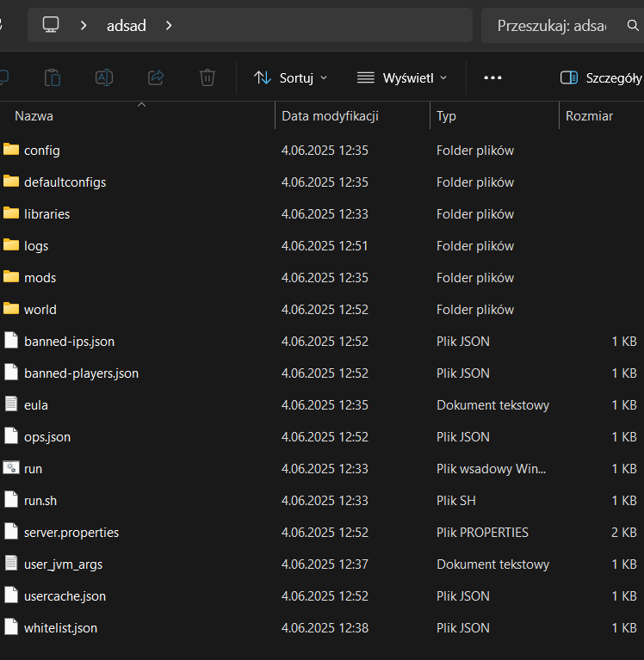Screen dimensions: 644x660
Task: Select the run.sh file name
Action: (x=40, y=501)
